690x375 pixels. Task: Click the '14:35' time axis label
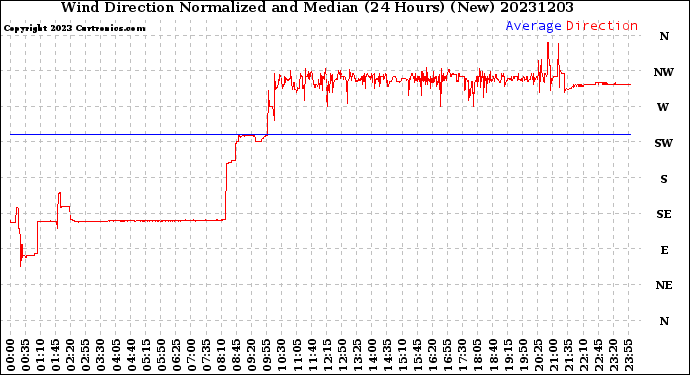(x=387, y=355)
